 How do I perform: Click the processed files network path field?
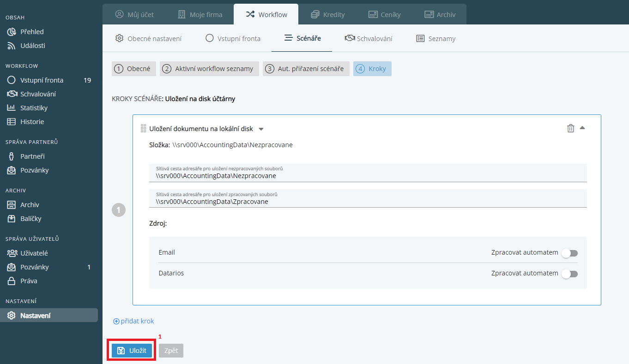pos(368,202)
